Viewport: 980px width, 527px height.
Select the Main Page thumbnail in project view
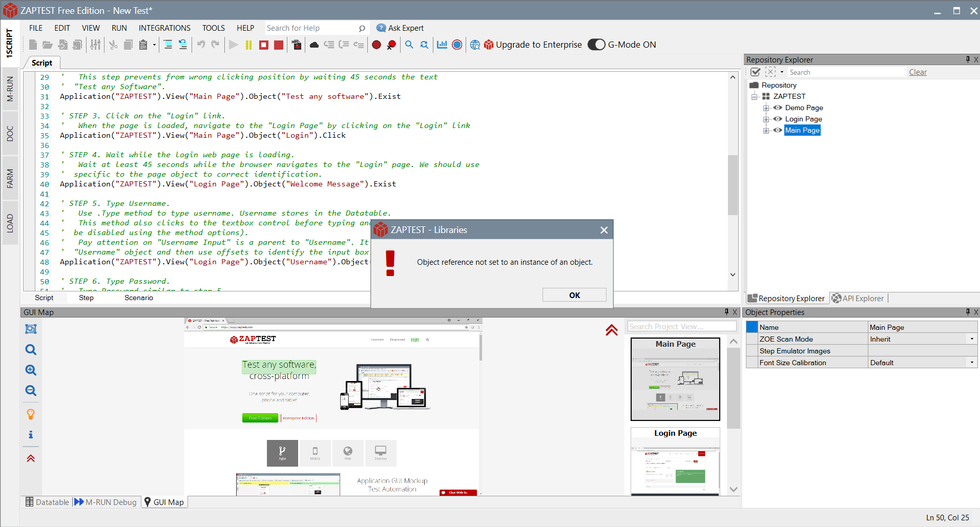[675, 379]
